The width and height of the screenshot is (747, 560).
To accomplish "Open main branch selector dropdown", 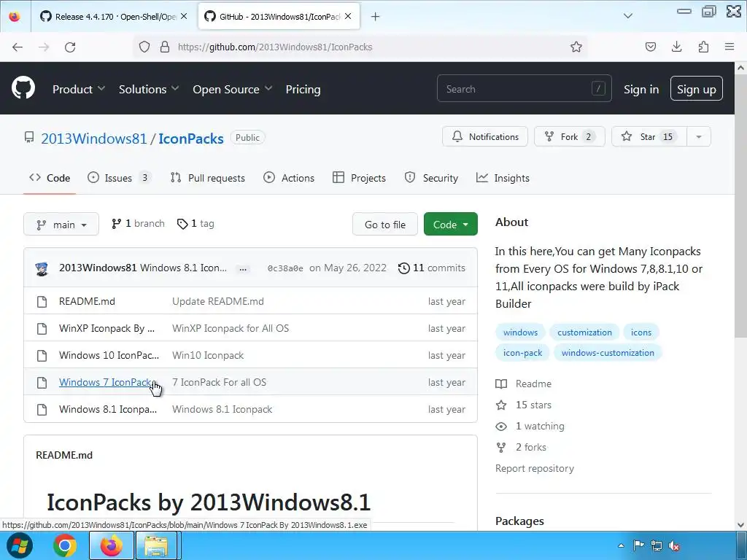I will pos(61,225).
